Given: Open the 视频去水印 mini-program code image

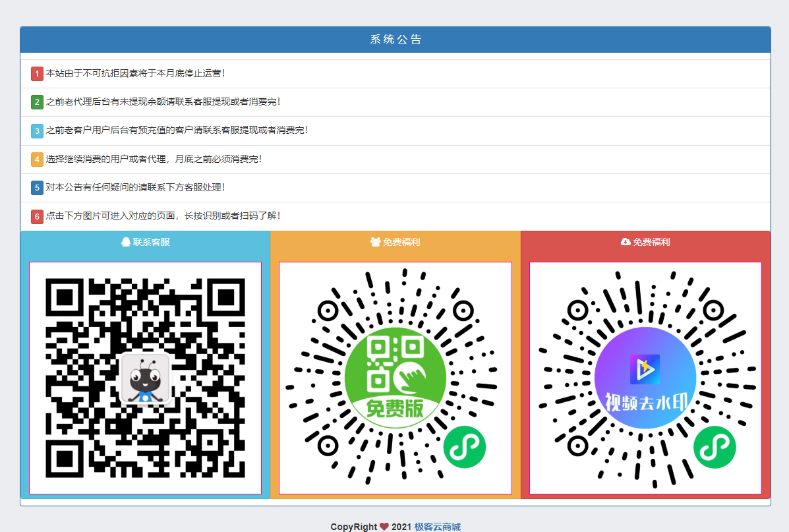Looking at the screenshot, I should [x=645, y=378].
